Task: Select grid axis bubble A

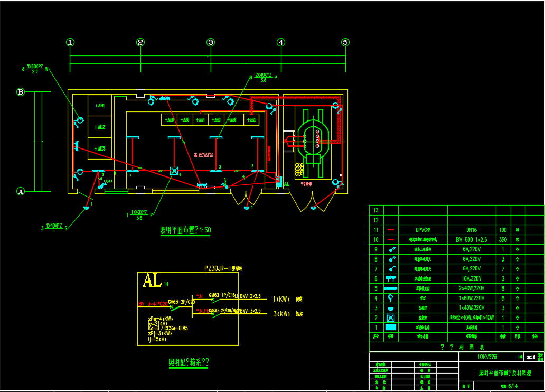Action: pyautogui.click(x=21, y=191)
